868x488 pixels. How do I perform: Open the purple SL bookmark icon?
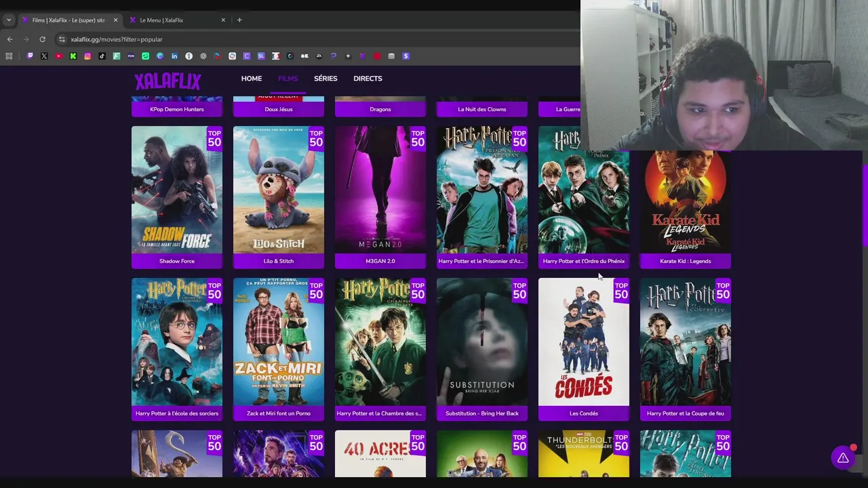261,56
